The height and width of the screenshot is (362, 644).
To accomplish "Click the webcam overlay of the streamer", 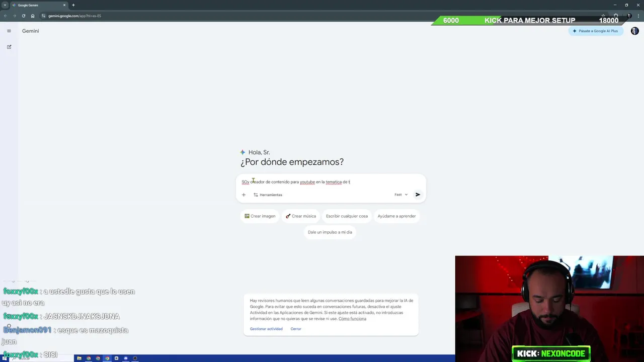I will tap(549, 309).
